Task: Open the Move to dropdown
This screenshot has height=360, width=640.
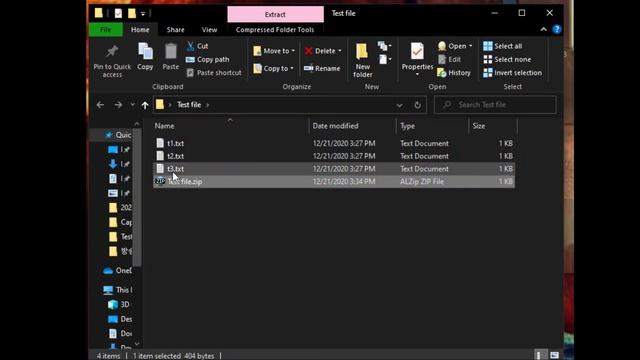Action: click(x=273, y=51)
